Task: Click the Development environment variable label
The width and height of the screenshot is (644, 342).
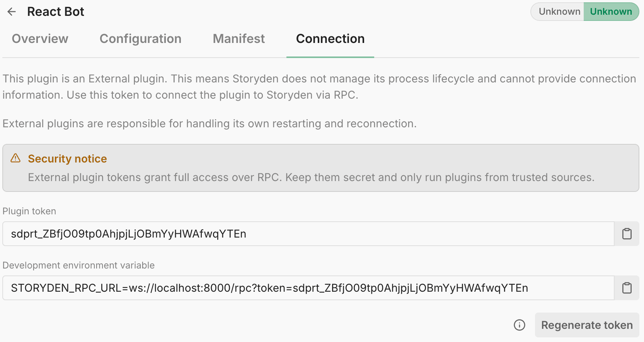Action: click(78, 265)
